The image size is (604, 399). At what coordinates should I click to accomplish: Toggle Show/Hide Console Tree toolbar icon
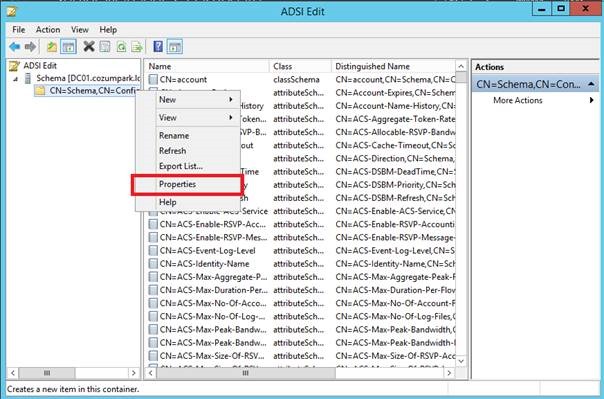pyautogui.click(x=68, y=47)
